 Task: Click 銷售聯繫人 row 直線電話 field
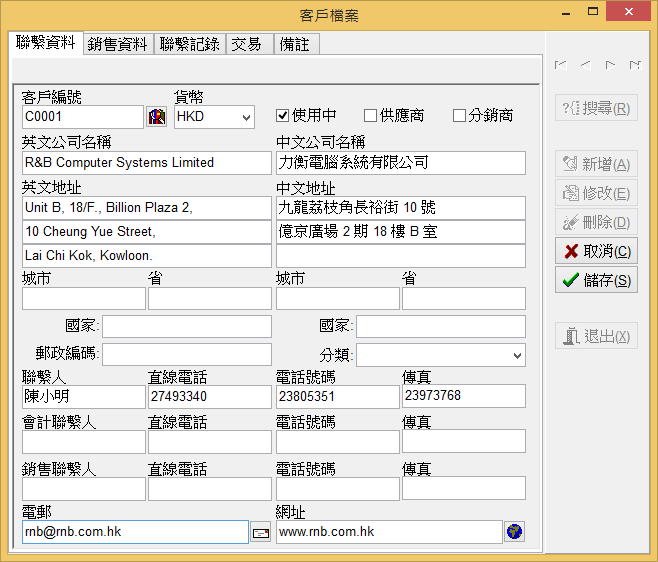click(210, 489)
